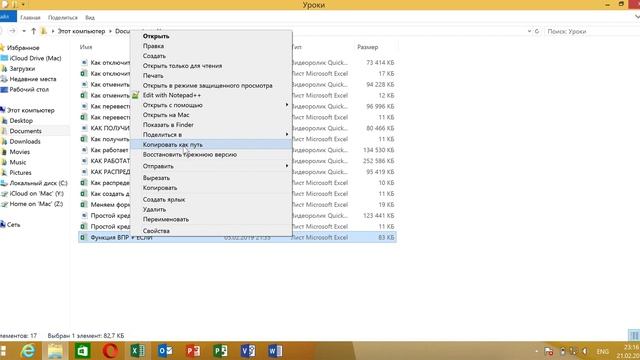The height and width of the screenshot is (360, 640).
Task: Open Microsoft Project taskbar icon
Action: (x=220, y=351)
